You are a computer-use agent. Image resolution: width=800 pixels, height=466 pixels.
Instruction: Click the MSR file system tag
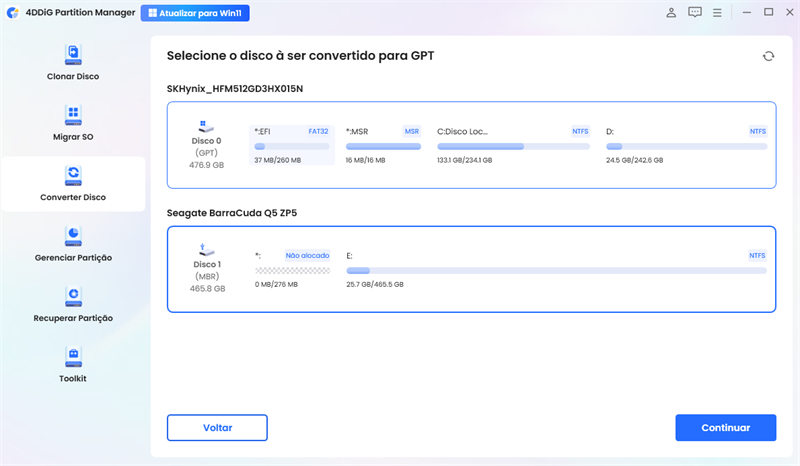pyautogui.click(x=412, y=131)
